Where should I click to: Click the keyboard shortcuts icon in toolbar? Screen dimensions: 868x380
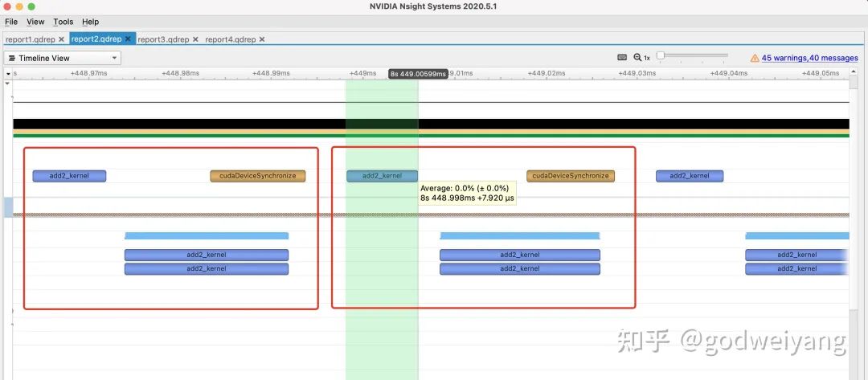pos(622,58)
